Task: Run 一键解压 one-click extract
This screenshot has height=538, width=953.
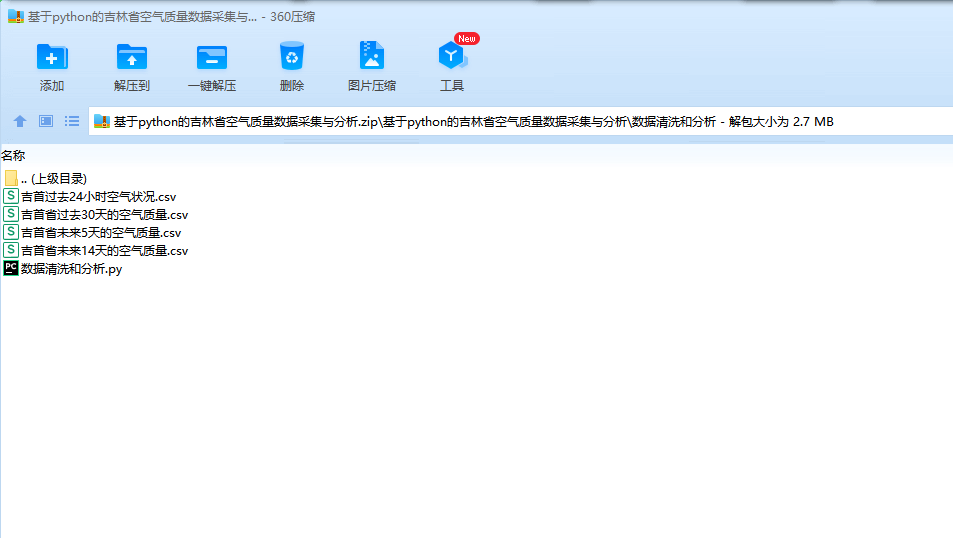Action: tap(212, 57)
